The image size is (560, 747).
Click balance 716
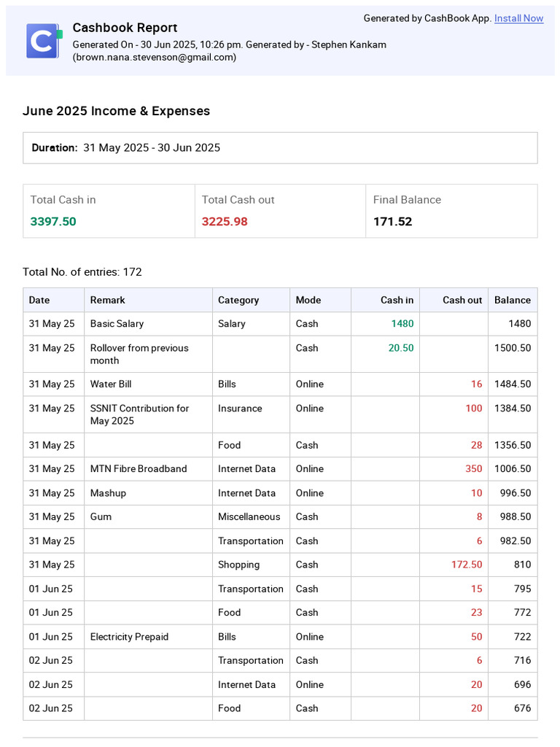pyautogui.click(x=522, y=660)
